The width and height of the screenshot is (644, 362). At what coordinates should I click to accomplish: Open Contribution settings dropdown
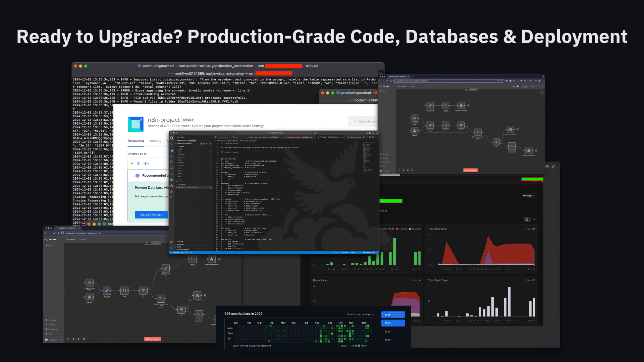tap(360, 314)
